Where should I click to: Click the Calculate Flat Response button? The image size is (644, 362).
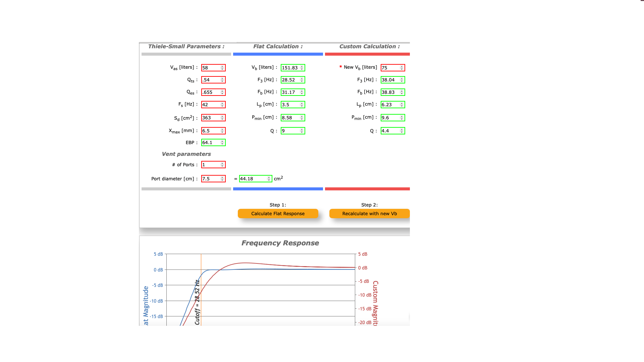coord(278,214)
